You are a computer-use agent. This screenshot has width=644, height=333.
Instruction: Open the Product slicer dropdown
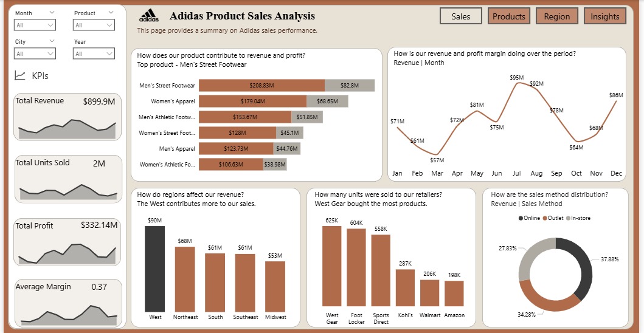pyautogui.click(x=94, y=25)
